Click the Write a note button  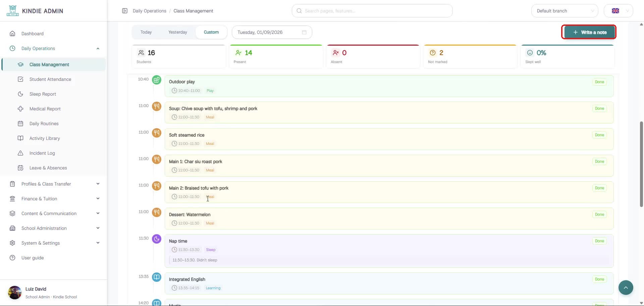click(590, 32)
